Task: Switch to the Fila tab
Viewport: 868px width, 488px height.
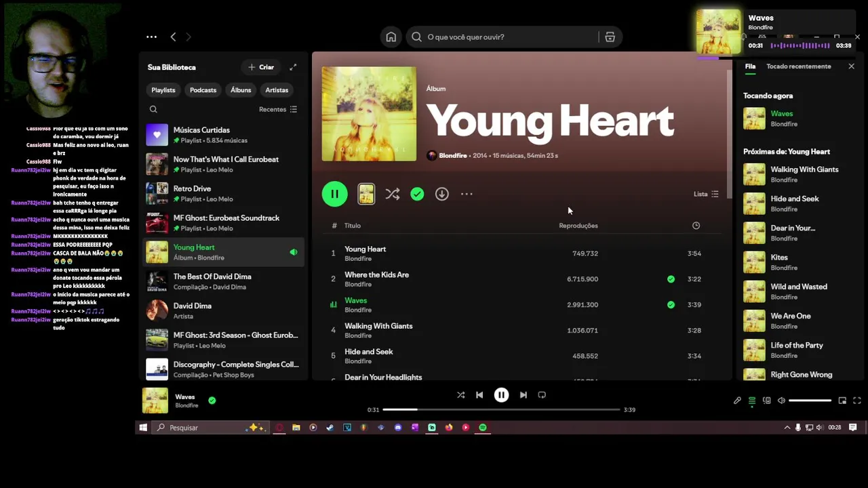Action: tap(750, 66)
